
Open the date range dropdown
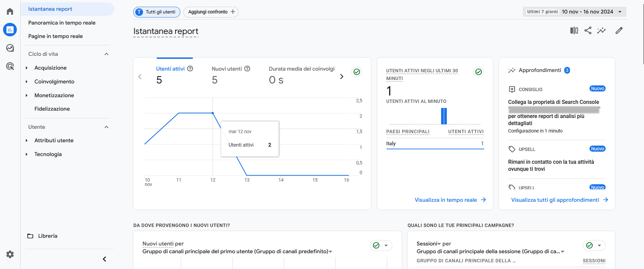point(575,12)
